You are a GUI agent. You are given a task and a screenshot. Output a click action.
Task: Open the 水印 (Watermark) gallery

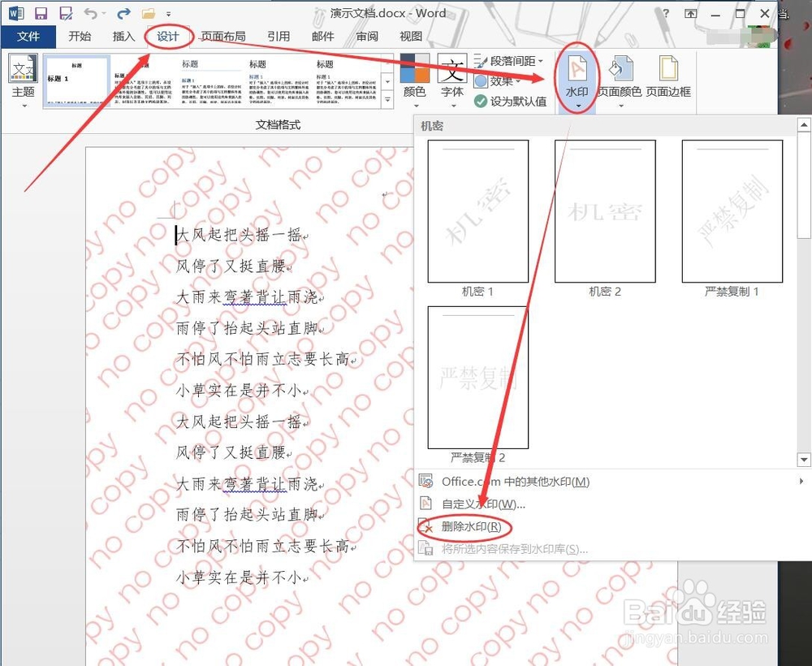(576, 79)
